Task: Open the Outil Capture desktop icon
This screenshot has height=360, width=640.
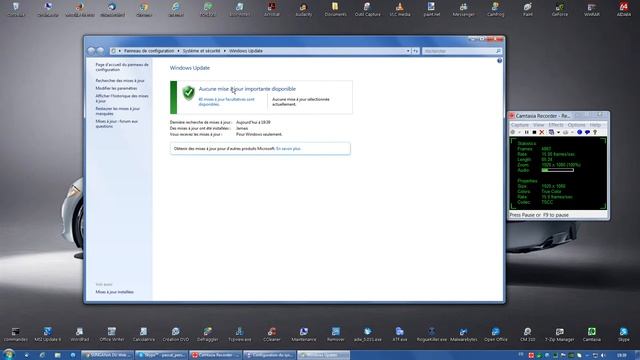Action: point(367,10)
